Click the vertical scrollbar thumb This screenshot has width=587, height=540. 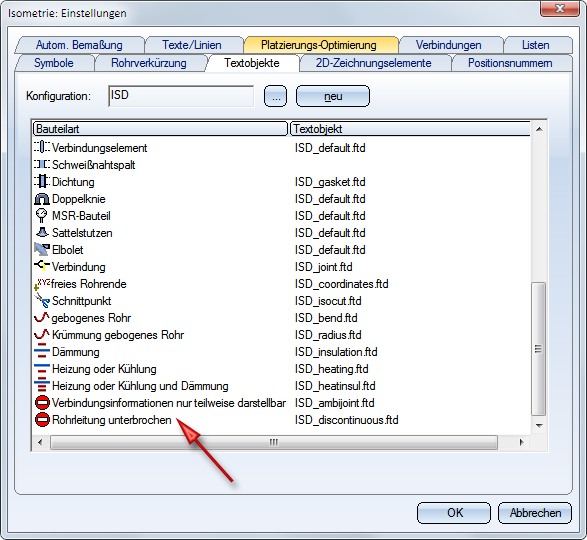coord(539,349)
